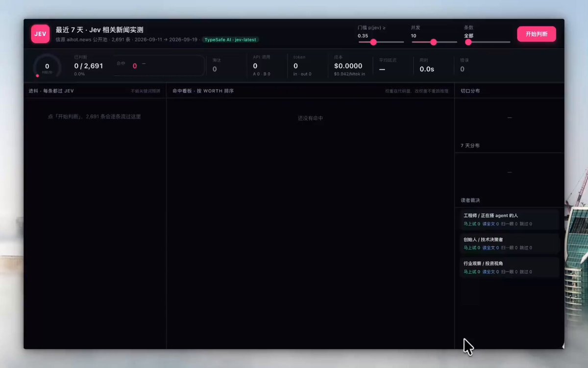
Task: Adjust the 并发 concurrency slider
Action: click(434, 42)
